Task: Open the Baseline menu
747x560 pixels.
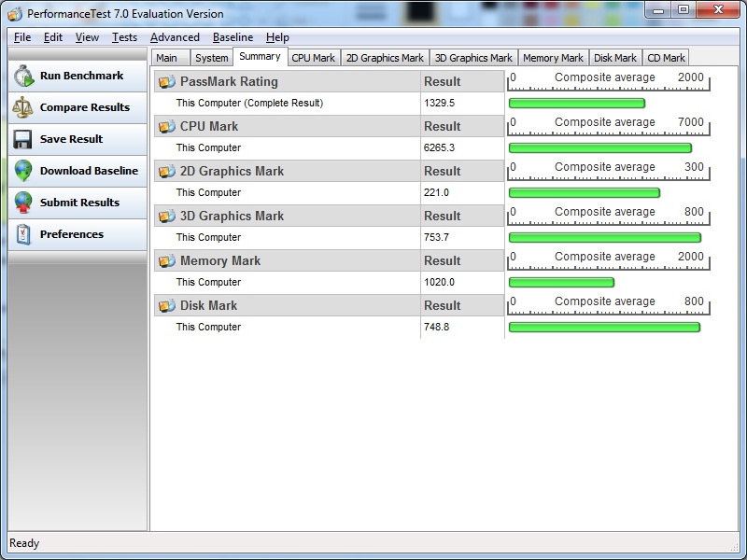Action: coord(233,37)
